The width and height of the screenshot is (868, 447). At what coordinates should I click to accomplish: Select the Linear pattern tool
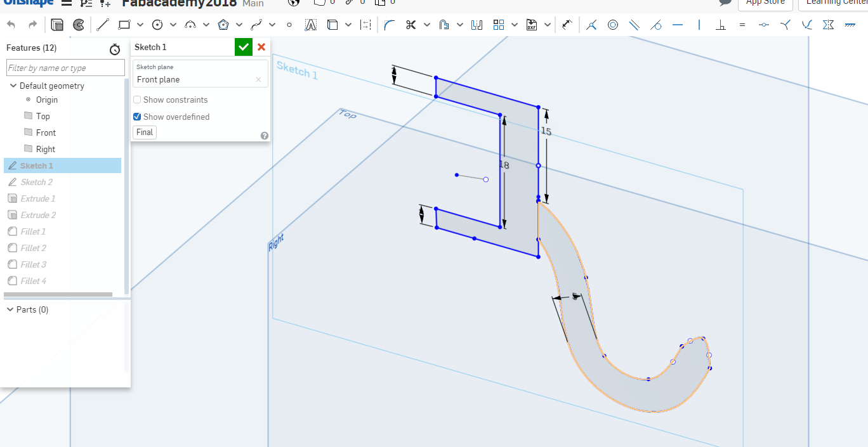coord(499,25)
